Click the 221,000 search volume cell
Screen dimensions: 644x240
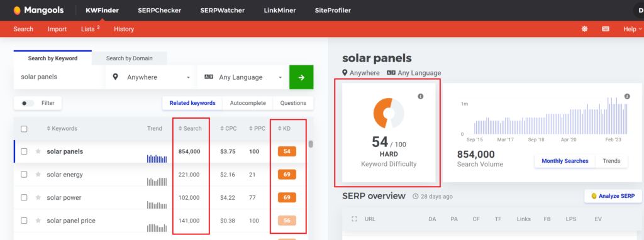[x=189, y=175]
